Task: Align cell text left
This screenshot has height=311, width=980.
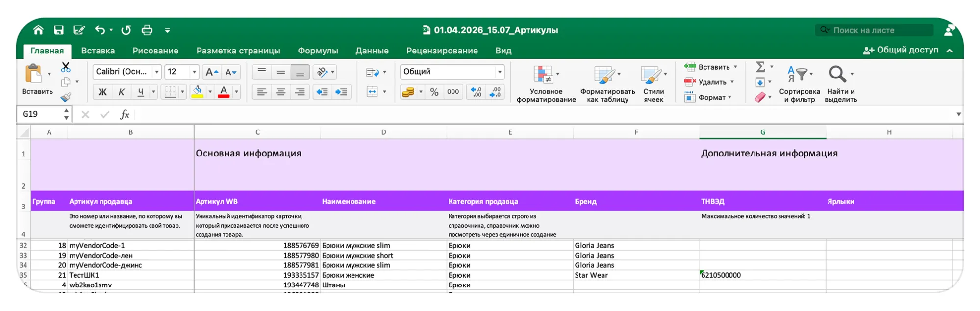Action: [x=262, y=92]
